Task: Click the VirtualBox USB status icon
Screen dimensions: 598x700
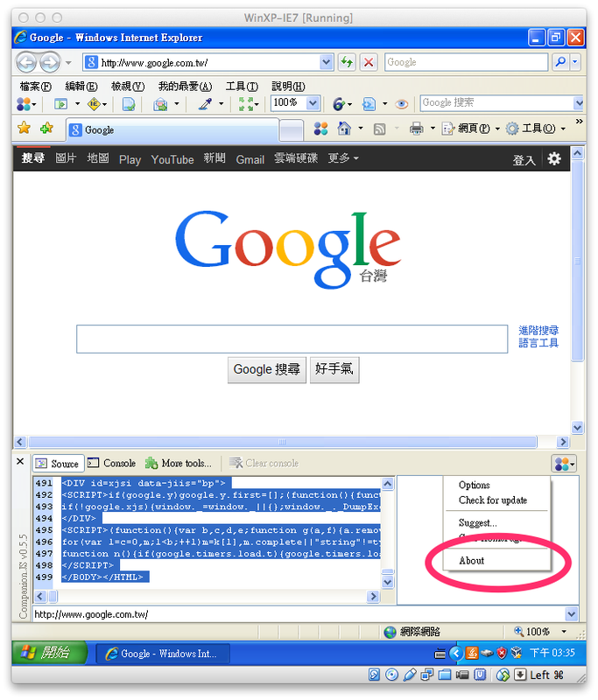Action: (410, 675)
